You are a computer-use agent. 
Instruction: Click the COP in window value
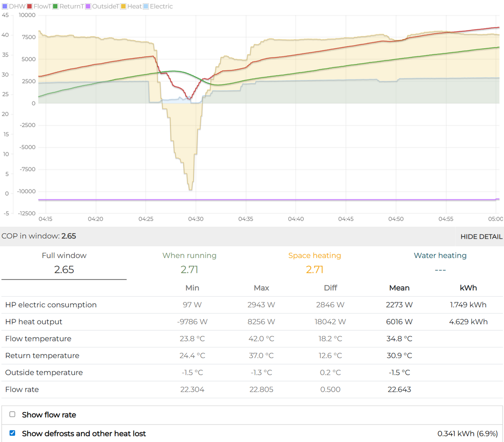69,236
